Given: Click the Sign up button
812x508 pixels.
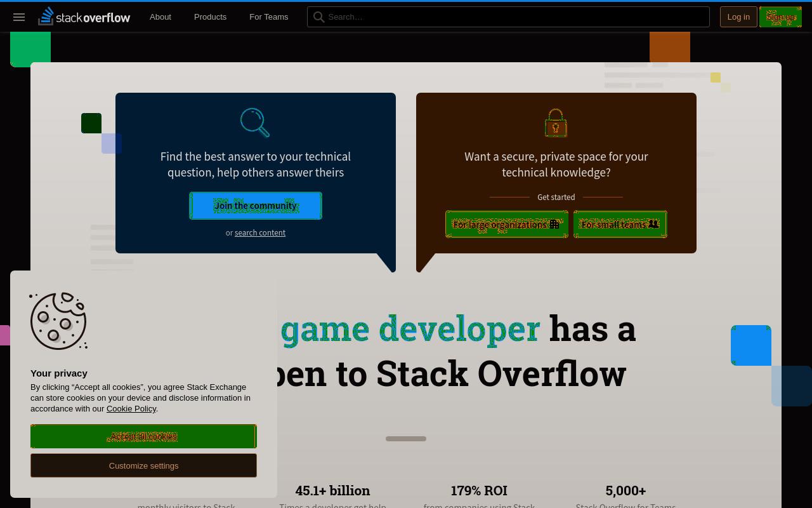Looking at the screenshot, I should 780,17.
